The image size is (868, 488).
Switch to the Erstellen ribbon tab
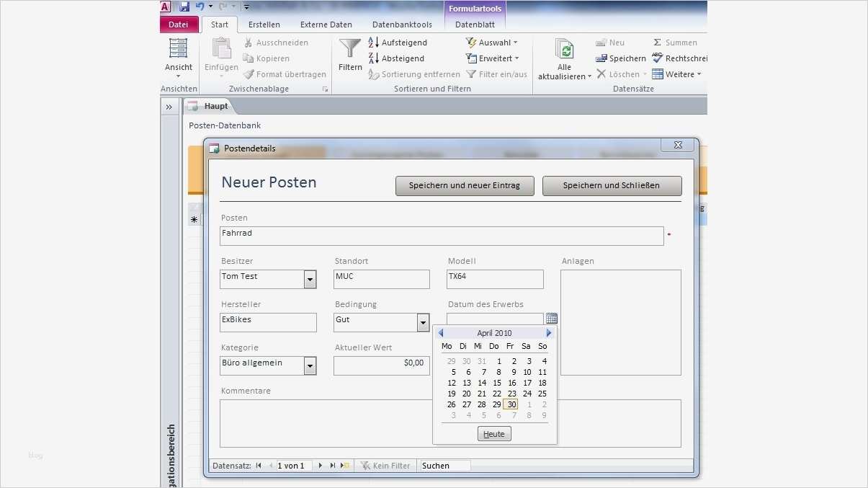(264, 24)
